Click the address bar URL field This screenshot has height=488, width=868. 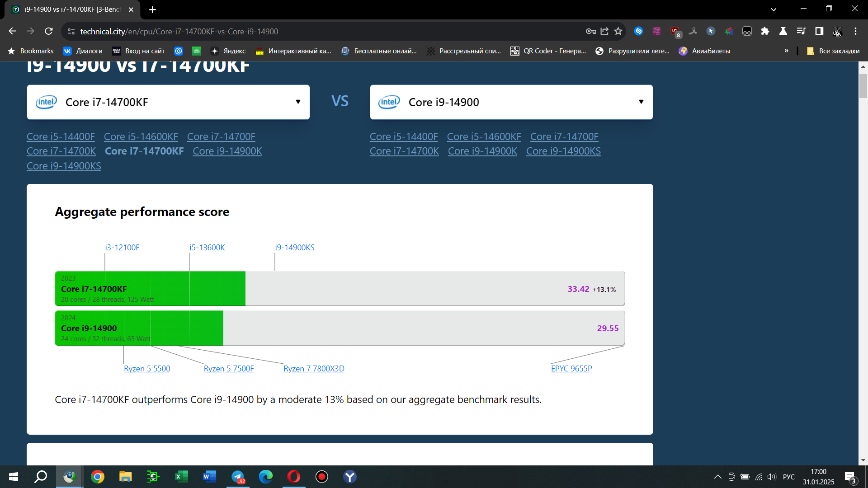316,31
